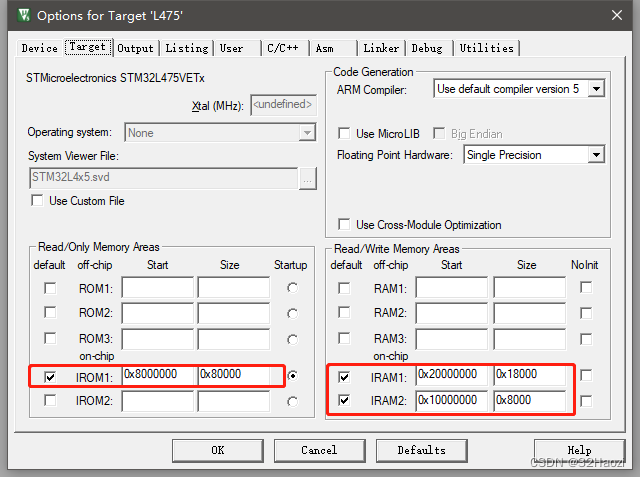Click the ROM1 Start address field
The width and height of the screenshot is (640, 477).
pos(158,288)
